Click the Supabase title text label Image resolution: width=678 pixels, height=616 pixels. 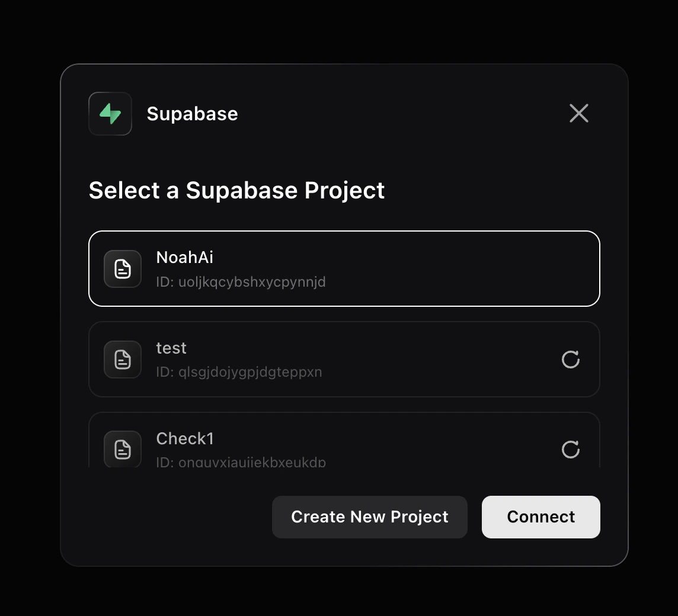point(192,114)
